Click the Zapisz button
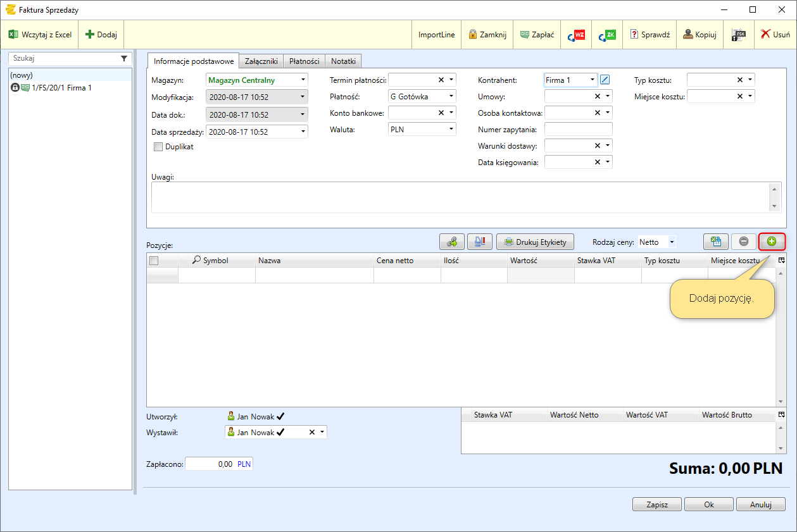 657,505
